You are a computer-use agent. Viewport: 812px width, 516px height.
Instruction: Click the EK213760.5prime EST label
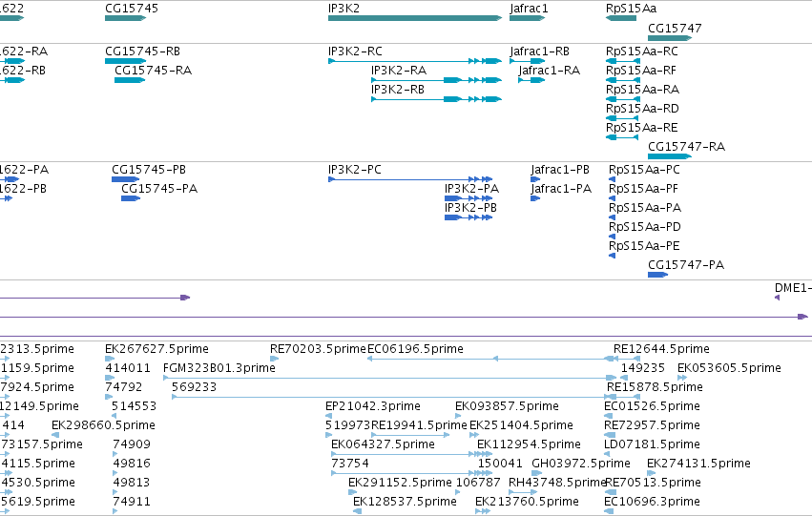click(x=527, y=503)
